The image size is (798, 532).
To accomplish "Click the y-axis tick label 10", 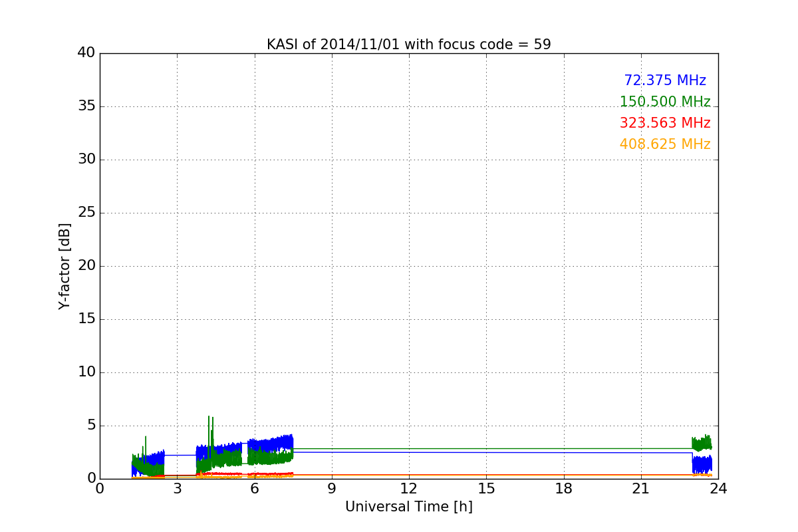I will [86, 372].
